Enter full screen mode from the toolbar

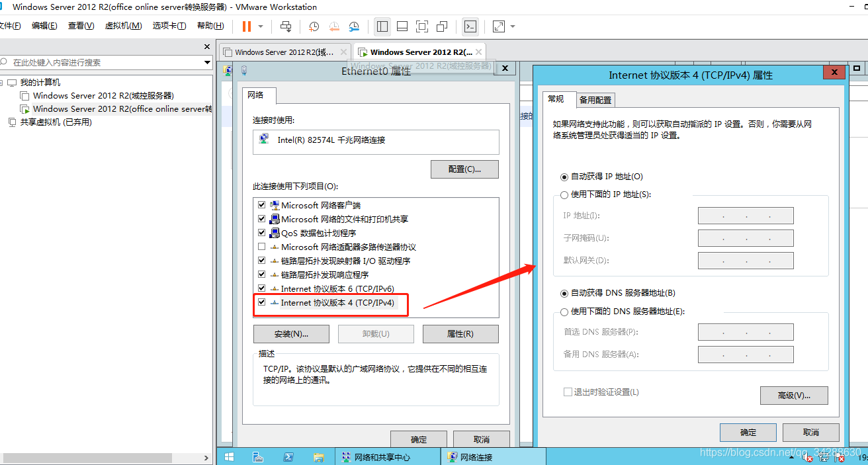pyautogui.click(x=422, y=26)
